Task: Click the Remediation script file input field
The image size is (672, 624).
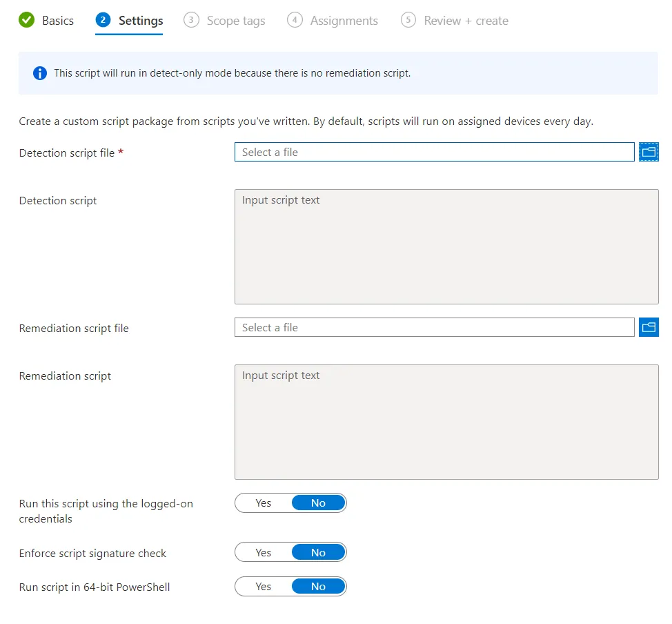Action: coord(434,327)
